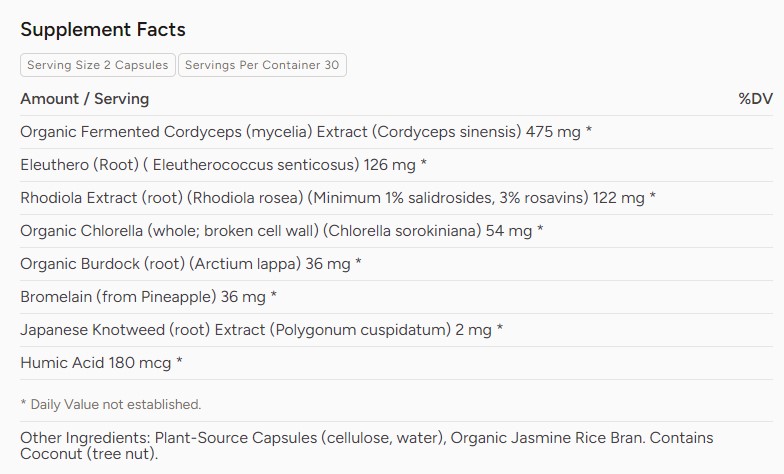Click the asterisk after Cordyceps 475 mg
Image resolution: width=784 pixels, height=474 pixels.
588,130
